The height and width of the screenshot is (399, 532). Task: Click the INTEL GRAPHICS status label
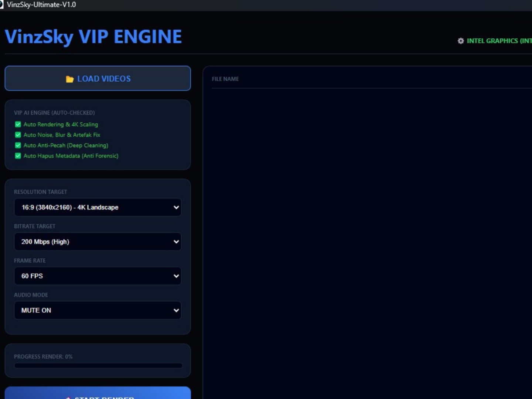499,41
